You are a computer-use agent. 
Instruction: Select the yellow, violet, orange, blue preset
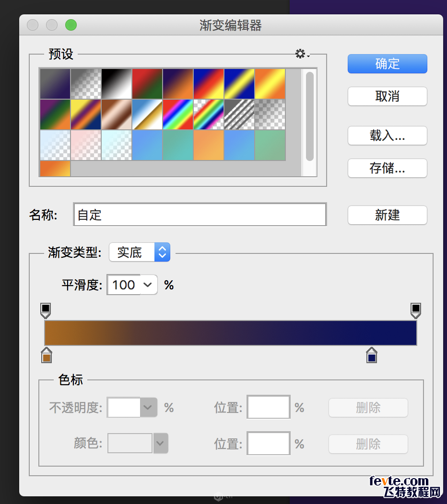coord(85,115)
